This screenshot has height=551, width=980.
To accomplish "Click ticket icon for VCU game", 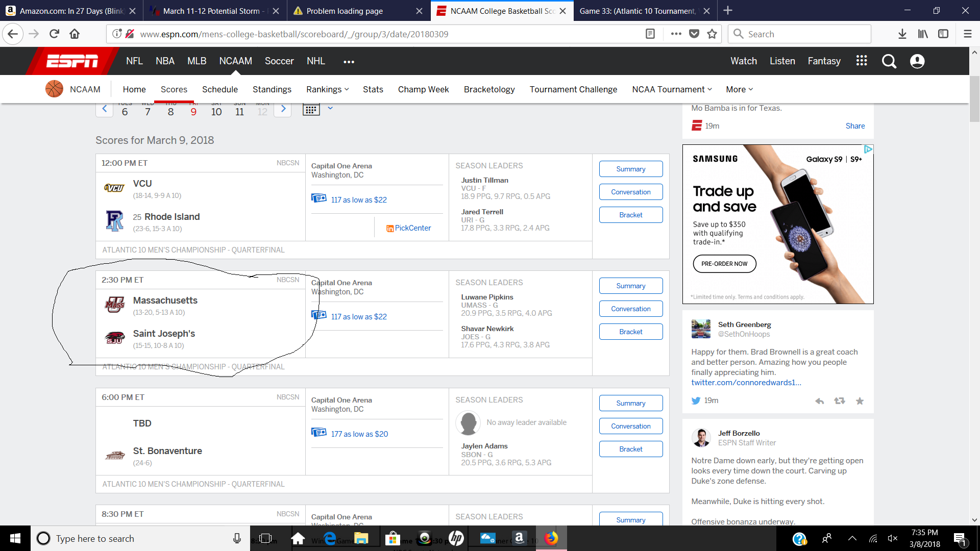I will pos(319,198).
